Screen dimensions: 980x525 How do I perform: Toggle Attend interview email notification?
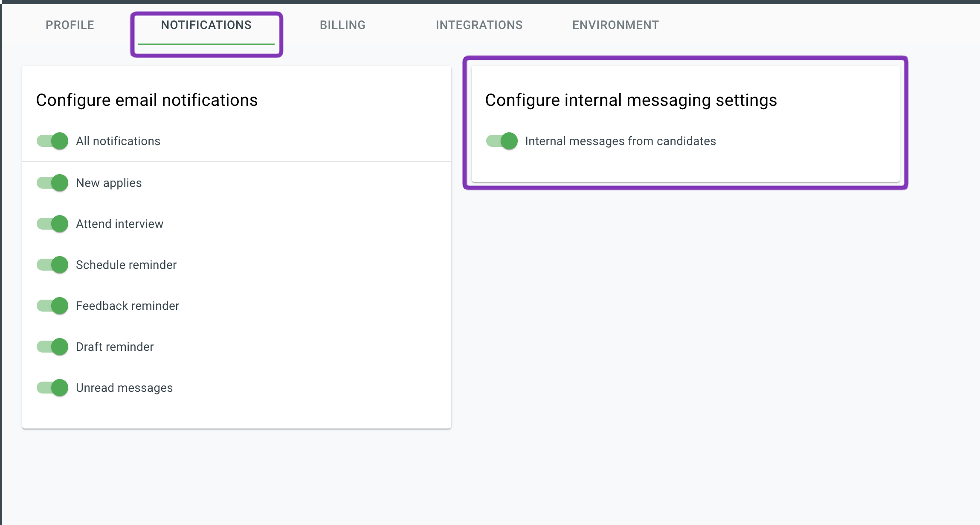[53, 224]
